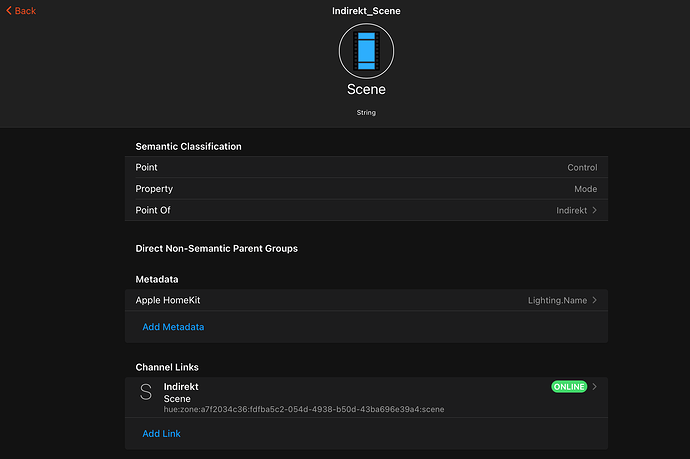Screen dimensions: 690x459
Task: Click the green ONLINE status badge
Action: 569,387
